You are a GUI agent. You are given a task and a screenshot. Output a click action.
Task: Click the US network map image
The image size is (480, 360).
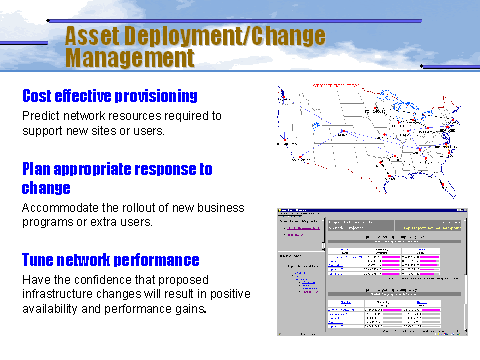pyautogui.click(x=369, y=140)
